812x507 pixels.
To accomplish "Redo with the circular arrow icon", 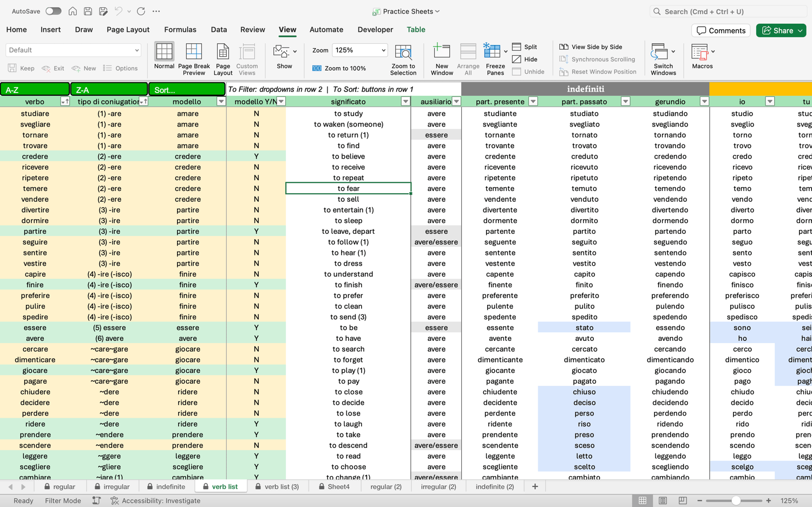I will [x=141, y=11].
